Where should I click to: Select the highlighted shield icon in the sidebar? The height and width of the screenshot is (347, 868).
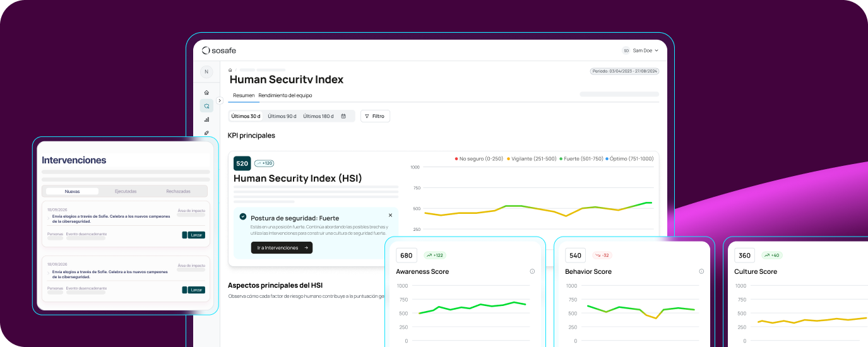206,106
